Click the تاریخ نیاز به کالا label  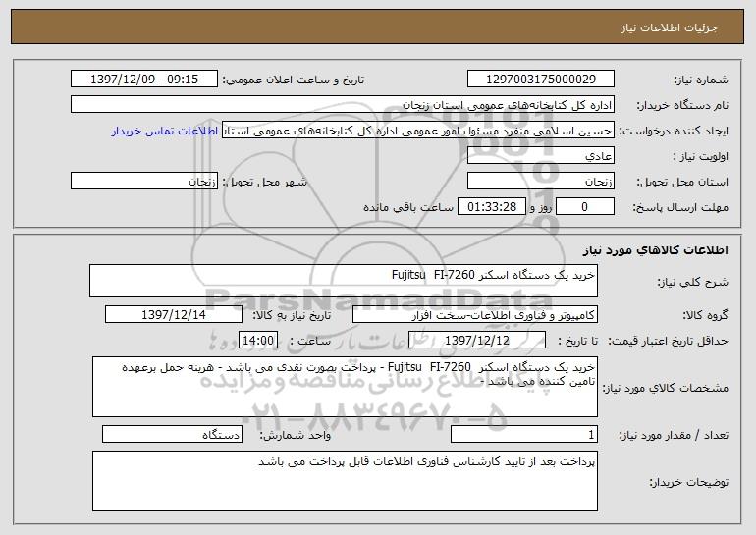(x=292, y=315)
